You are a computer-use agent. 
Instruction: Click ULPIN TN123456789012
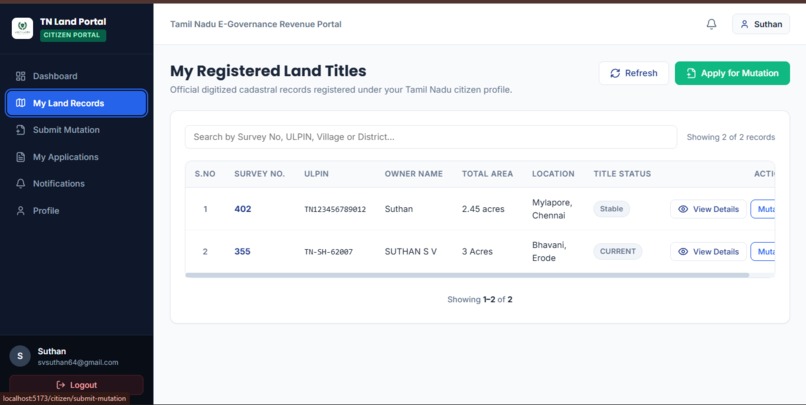335,209
